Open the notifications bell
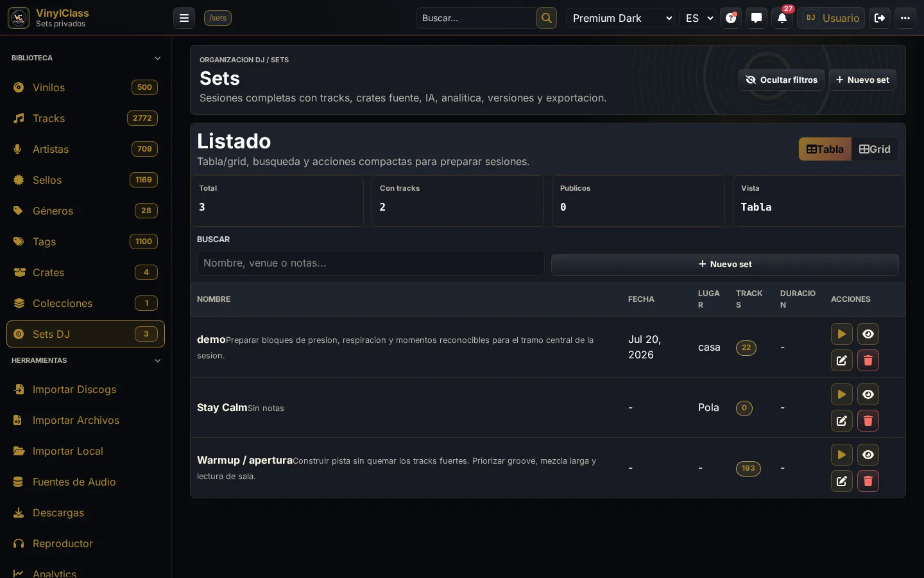Viewport: 924px width, 578px height. (x=782, y=18)
